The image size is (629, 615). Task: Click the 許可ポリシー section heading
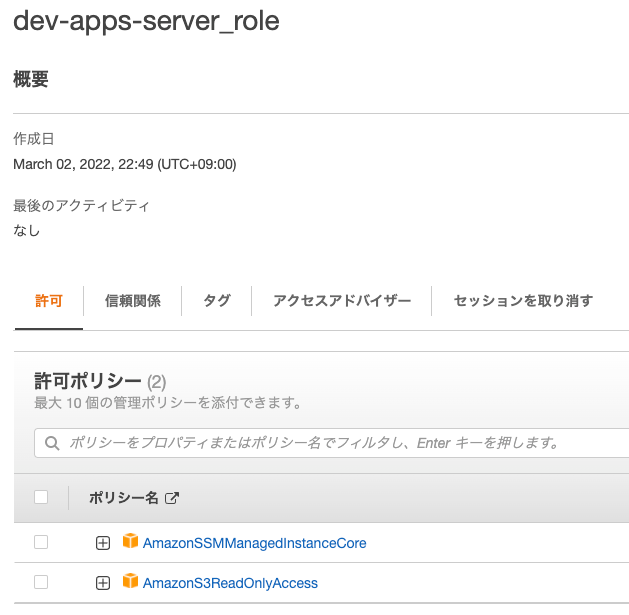tap(88, 381)
